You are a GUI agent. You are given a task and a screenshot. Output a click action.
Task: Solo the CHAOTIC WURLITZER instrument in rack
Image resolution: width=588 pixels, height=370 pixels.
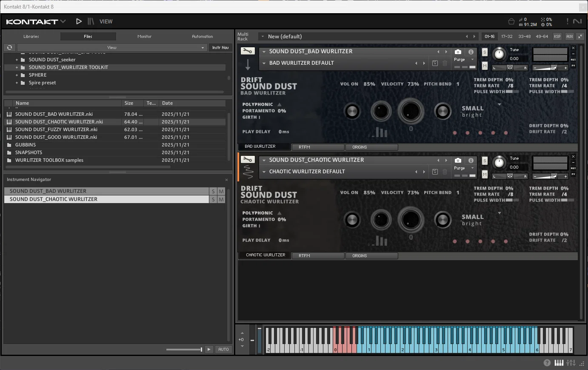[x=485, y=161]
